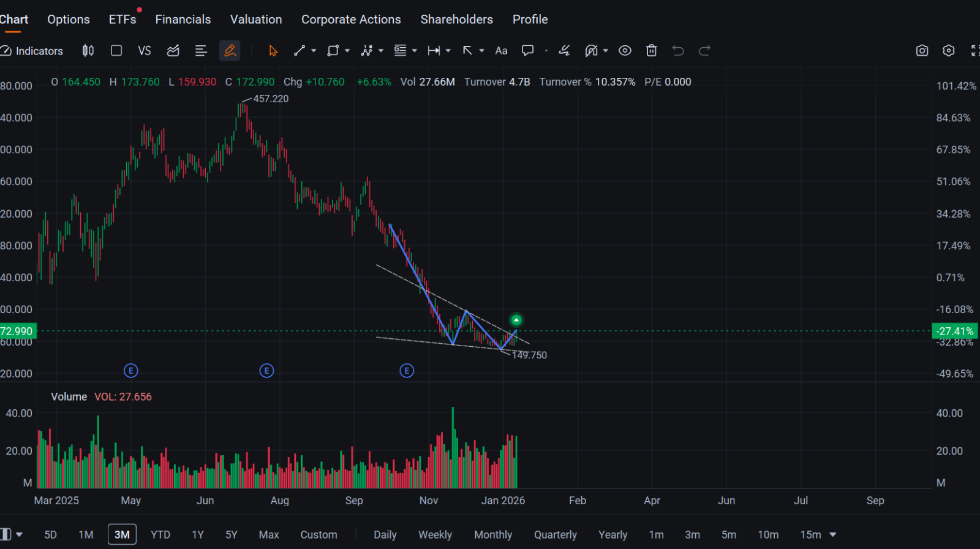Undo the last drawing action

[x=678, y=51]
